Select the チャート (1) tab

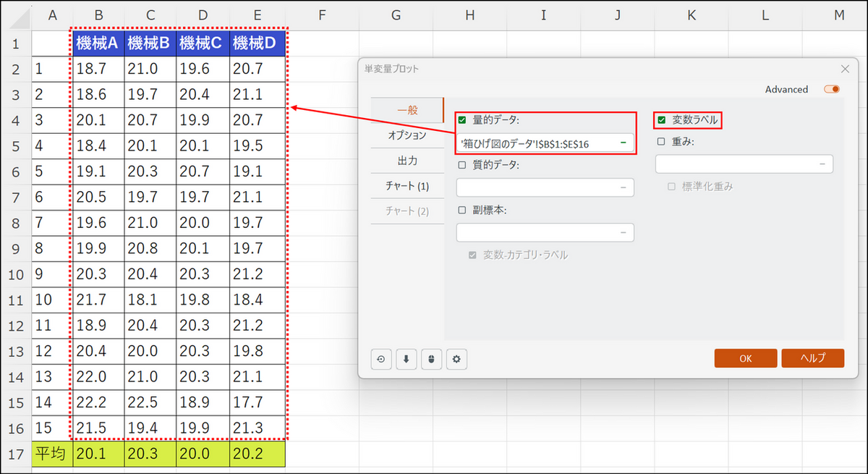[x=407, y=186]
